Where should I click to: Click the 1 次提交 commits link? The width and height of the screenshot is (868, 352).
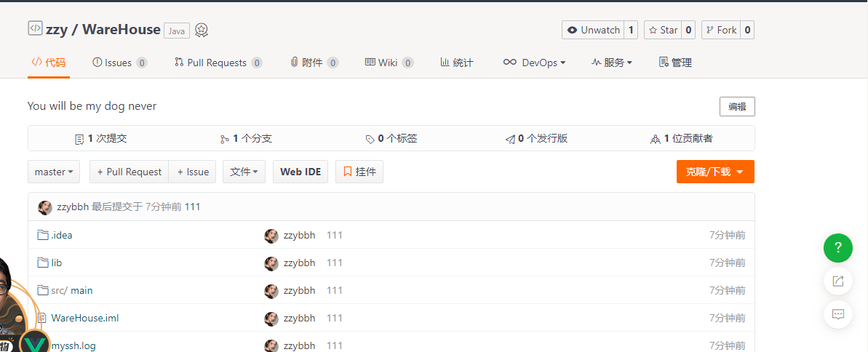[x=101, y=139]
